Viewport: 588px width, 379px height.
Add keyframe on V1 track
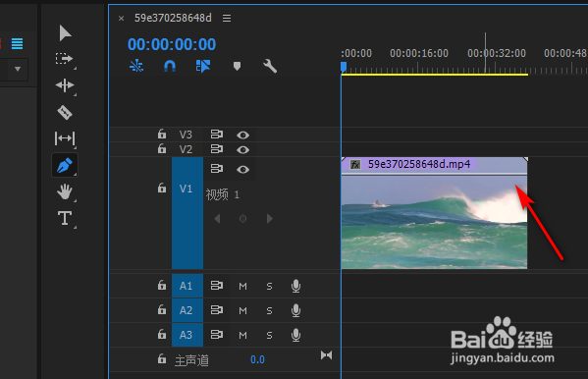[x=243, y=218]
